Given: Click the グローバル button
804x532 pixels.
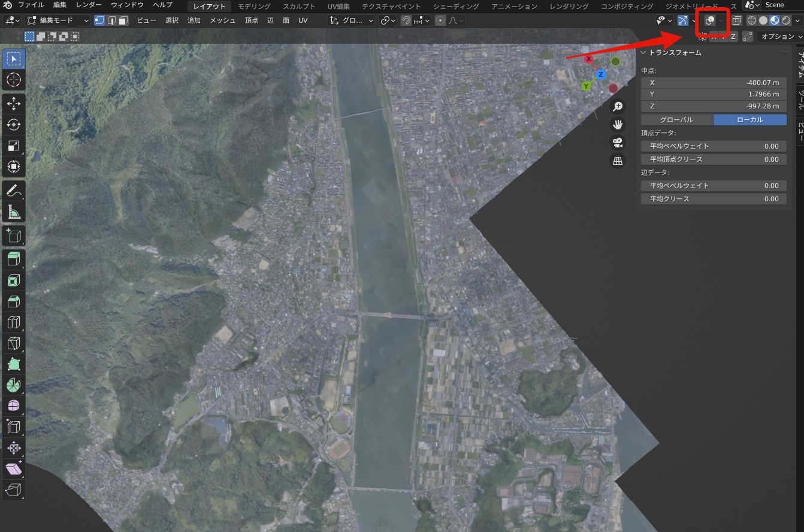Looking at the screenshot, I should 676,120.
